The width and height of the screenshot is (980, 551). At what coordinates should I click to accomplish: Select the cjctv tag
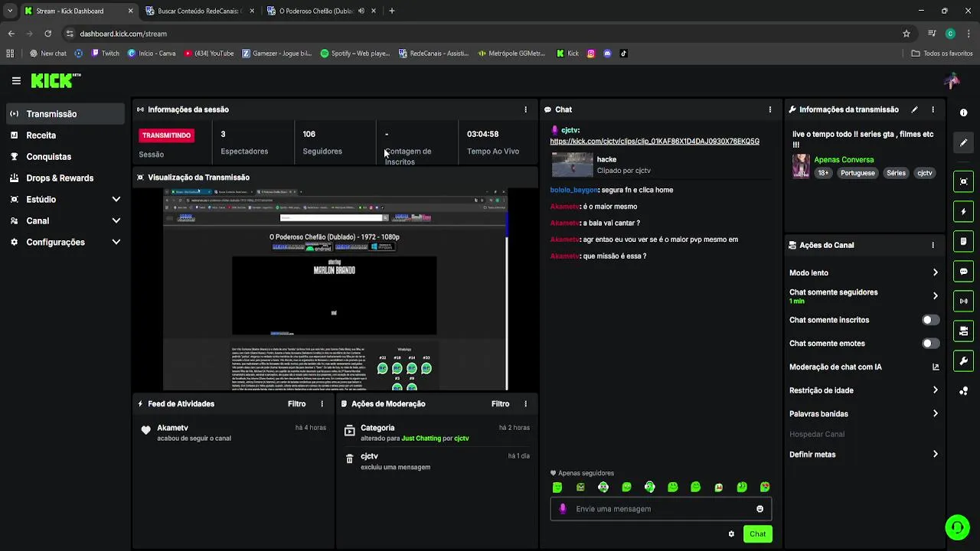click(925, 173)
